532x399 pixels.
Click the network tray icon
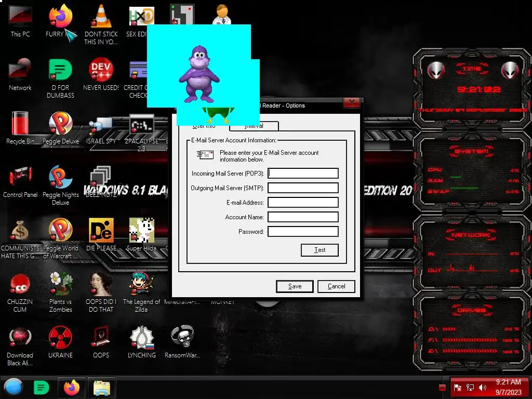point(470,388)
